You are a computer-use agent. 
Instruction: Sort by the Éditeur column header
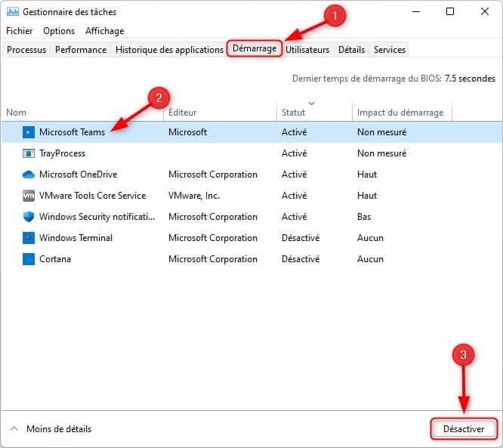[220, 113]
